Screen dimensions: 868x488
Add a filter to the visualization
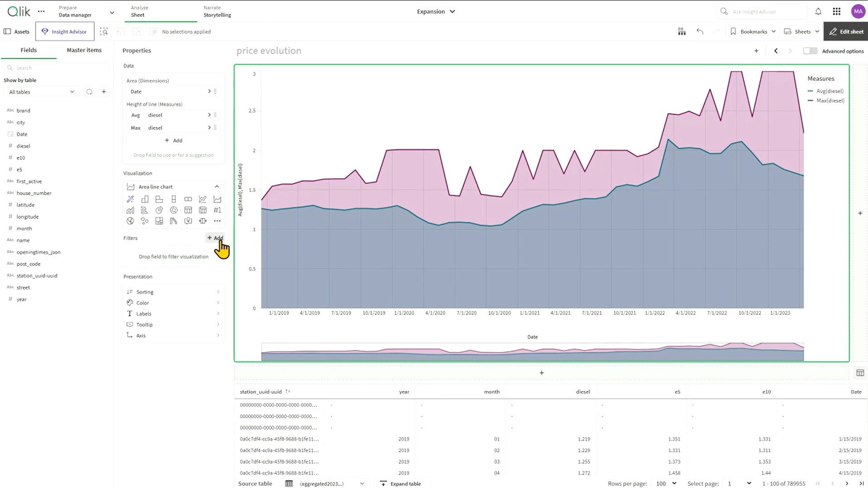point(215,238)
